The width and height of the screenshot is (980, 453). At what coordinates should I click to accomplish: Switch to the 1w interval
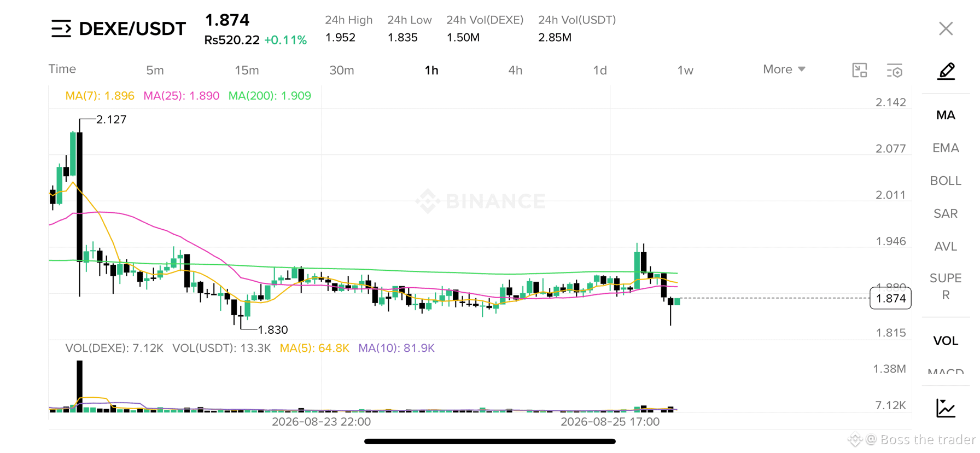[685, 70]
